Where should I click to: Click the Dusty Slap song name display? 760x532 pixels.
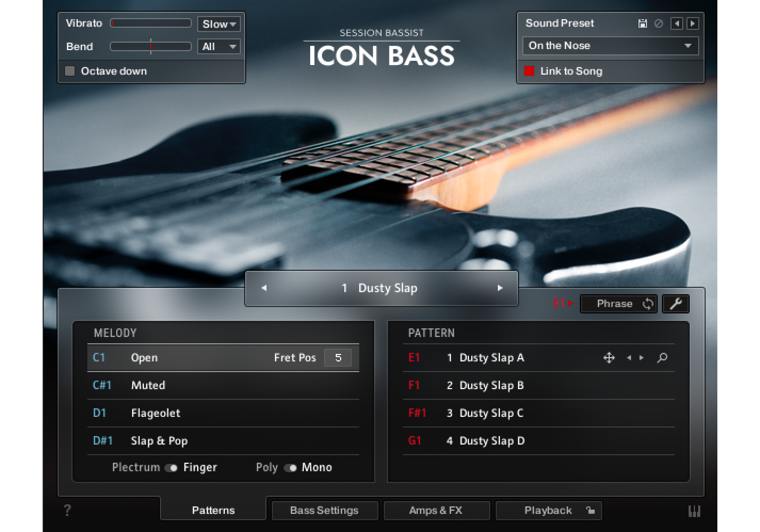382,288
